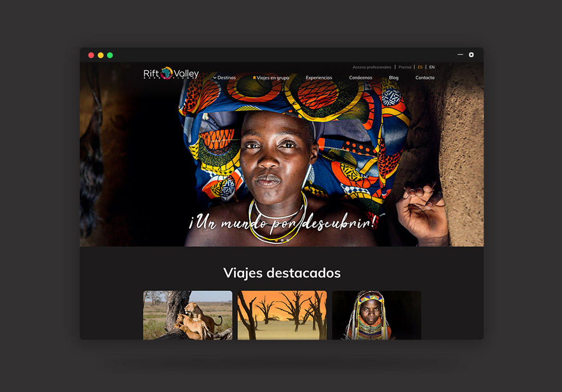This screenshot has width=562, height=392.
Task: Select the ES language option
Action: 420,67
